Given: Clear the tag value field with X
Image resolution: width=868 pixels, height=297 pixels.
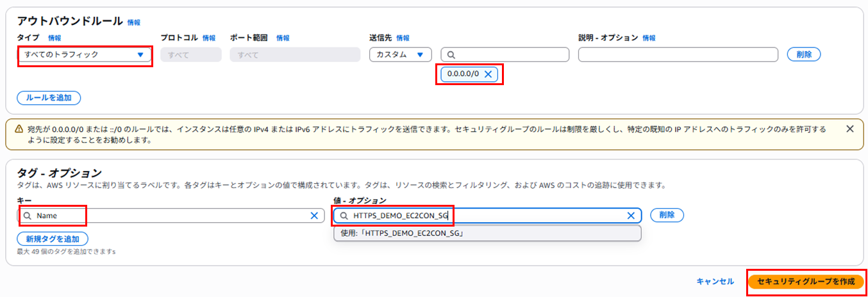Looking at the screenshot, I should (631, 216).
